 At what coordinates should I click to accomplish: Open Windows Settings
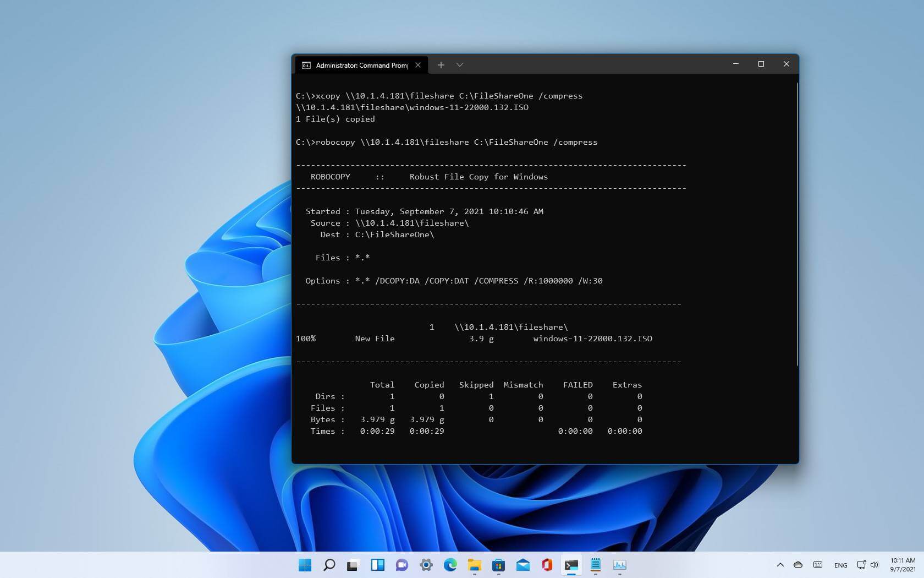(x=426, y=565)
